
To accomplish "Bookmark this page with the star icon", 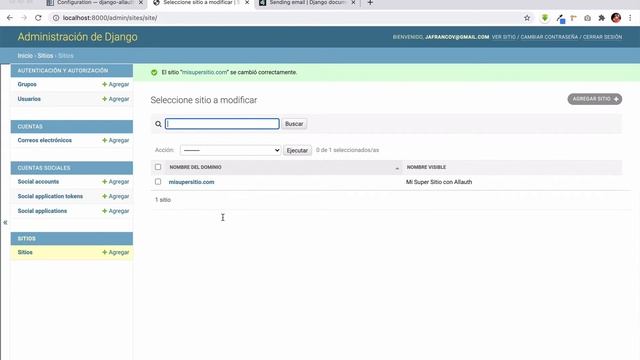I will (527, 18).
